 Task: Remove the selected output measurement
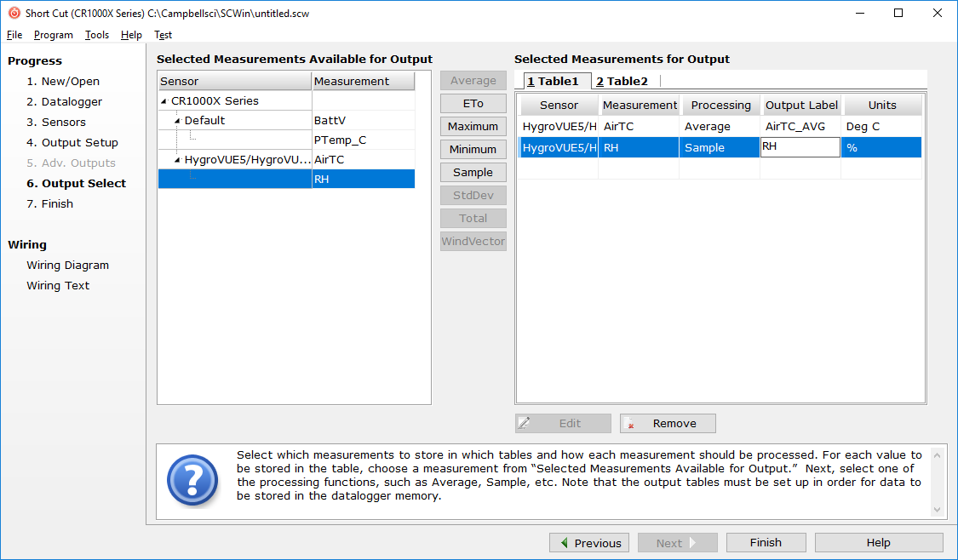(668, 424)
